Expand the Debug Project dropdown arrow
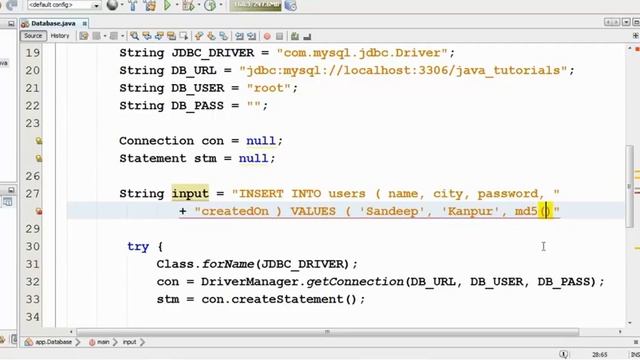This screenshot has height=360, width=640. tap(199, 5)
